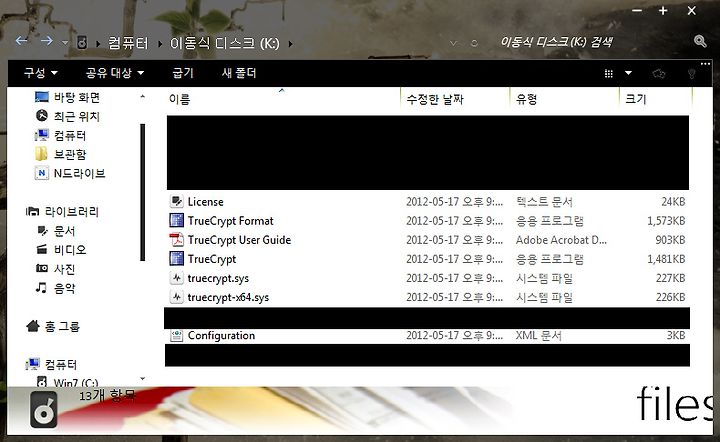Select 최근 위치 in navigation pane
Viewport: 720px width, 442px height.
pyautogui.click(x=77, y=117)
